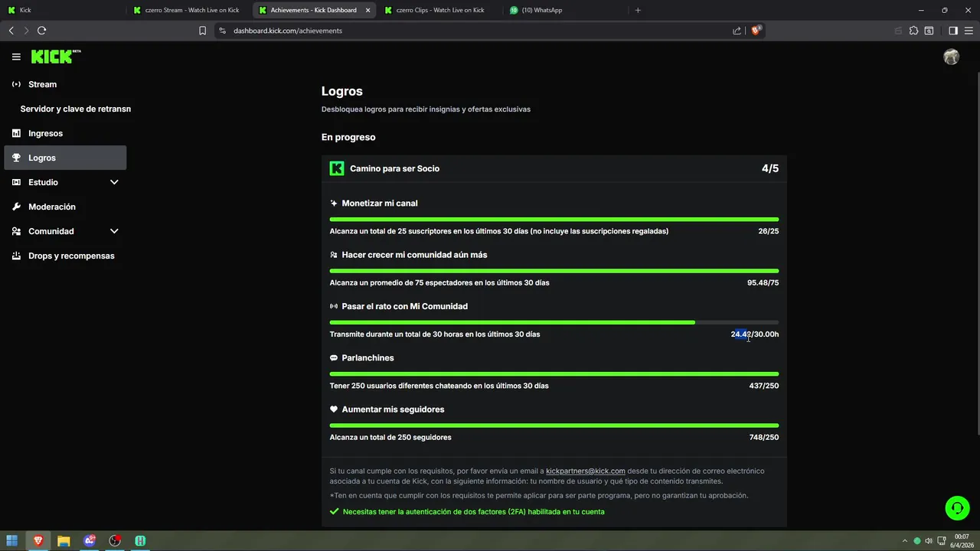Click the site information icon in address bar
The width and height of the screenshot is (980, 551).
click(x=222, y=31)
